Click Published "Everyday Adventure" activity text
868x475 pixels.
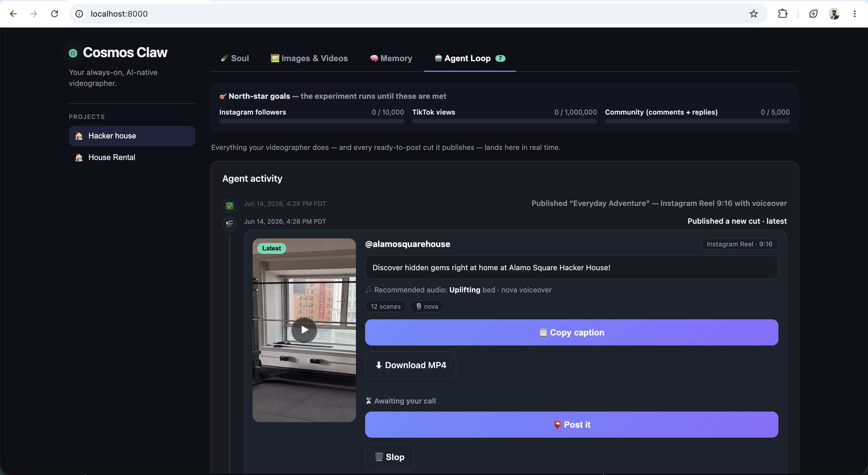click(659, 203)
